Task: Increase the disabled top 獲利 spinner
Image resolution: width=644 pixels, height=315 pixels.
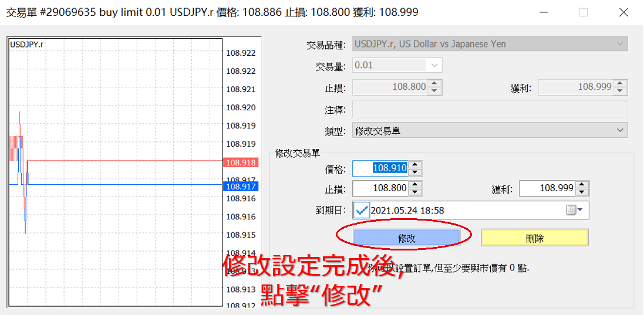Action: (621, 83)
